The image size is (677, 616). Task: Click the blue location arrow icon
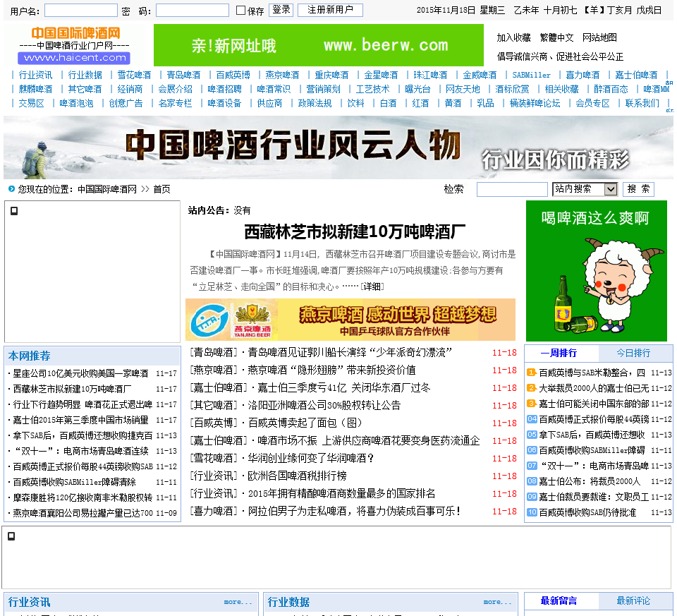pos(12,189)
